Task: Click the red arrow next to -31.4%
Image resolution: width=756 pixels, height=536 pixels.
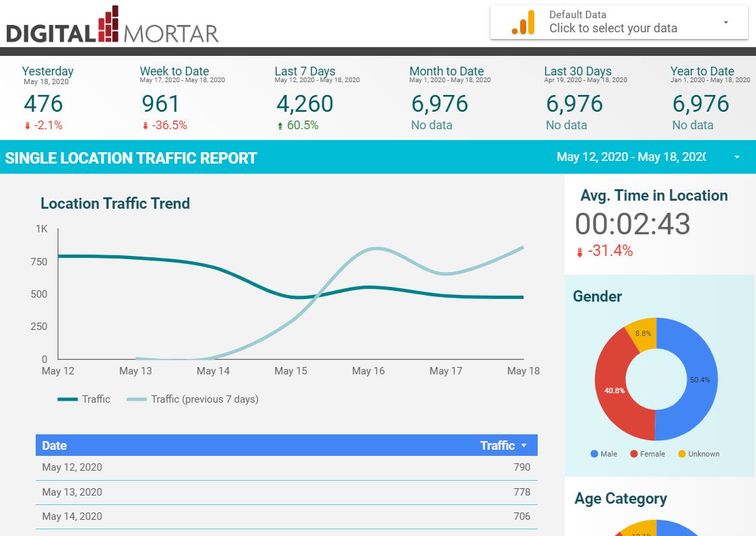Action: point(579,252)
